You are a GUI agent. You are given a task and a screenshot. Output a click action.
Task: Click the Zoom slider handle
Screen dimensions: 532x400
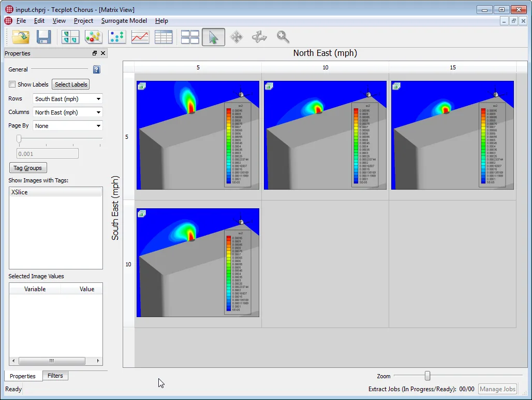click(x=427, y=376)
